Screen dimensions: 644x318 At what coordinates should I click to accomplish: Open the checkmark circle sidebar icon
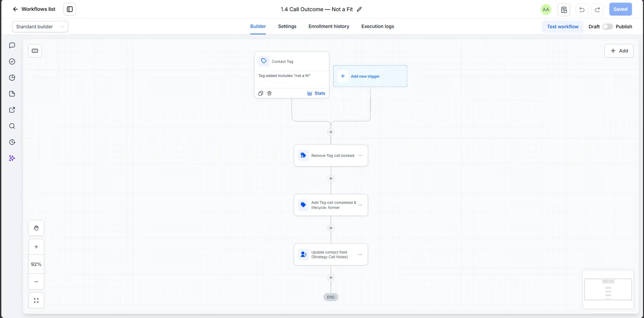[12, 62]
